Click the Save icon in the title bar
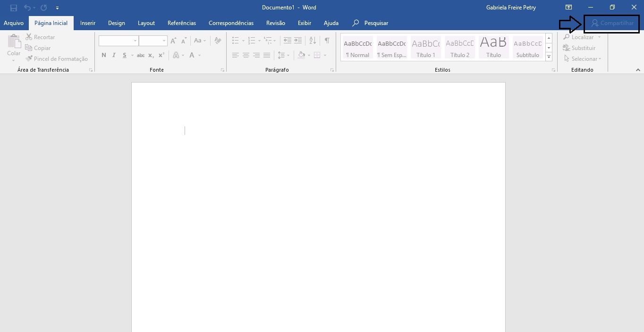The image size is (644, 332). click(14, 8)
